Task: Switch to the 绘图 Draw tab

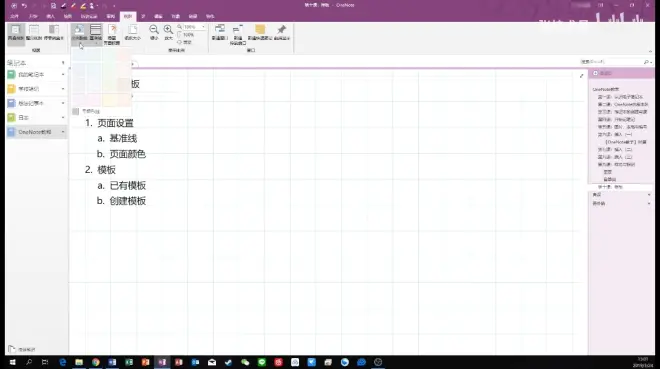Action: 68,16
